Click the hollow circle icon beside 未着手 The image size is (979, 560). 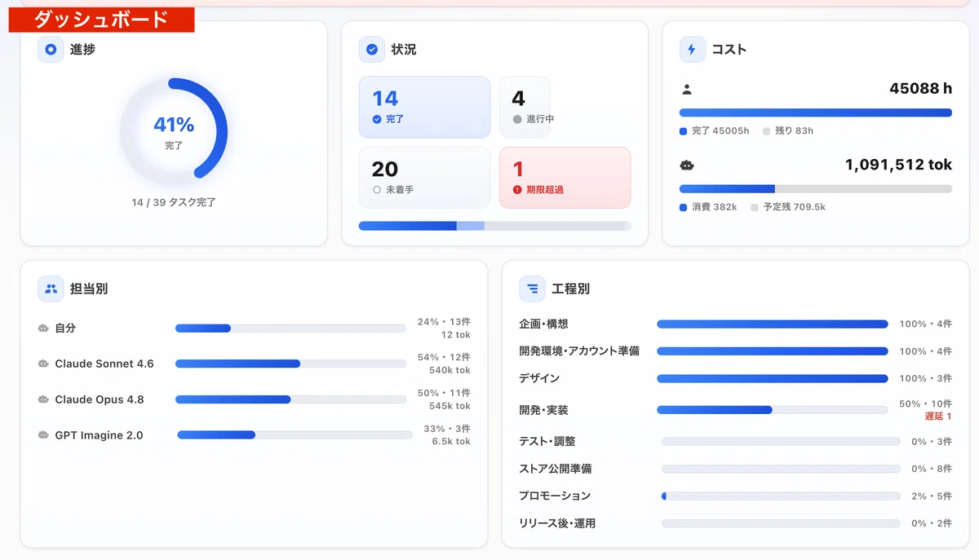click(x=377, y=190)
